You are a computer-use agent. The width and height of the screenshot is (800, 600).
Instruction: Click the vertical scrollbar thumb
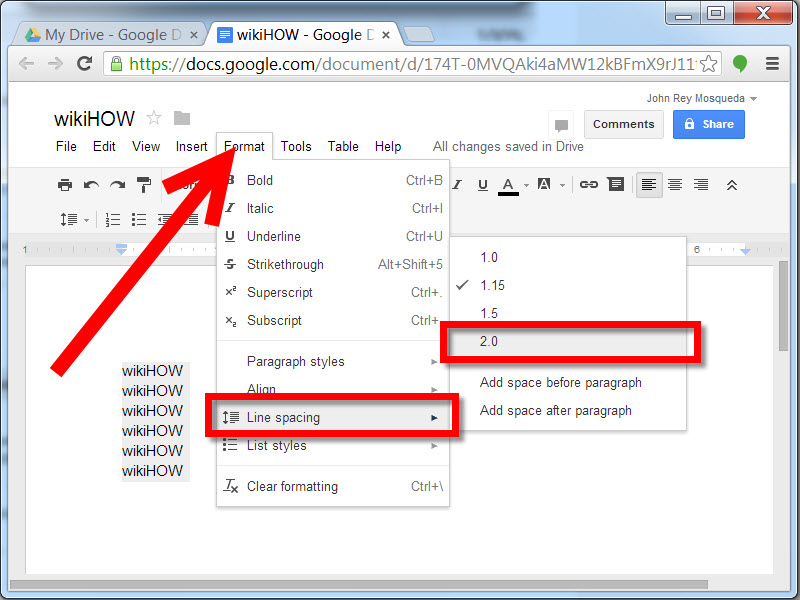(x=784, y=306)
